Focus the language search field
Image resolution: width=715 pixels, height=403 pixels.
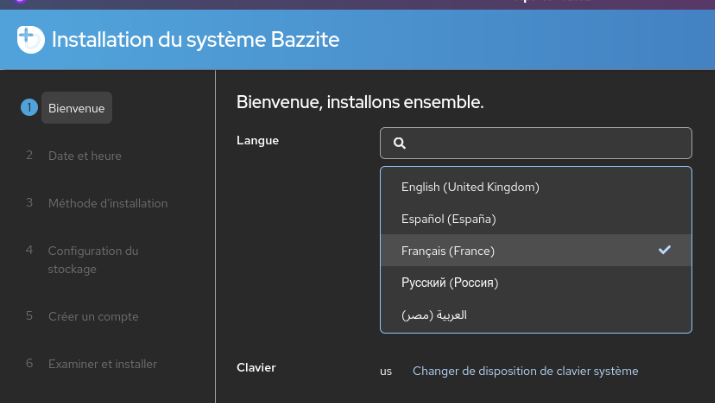point(545,143)
